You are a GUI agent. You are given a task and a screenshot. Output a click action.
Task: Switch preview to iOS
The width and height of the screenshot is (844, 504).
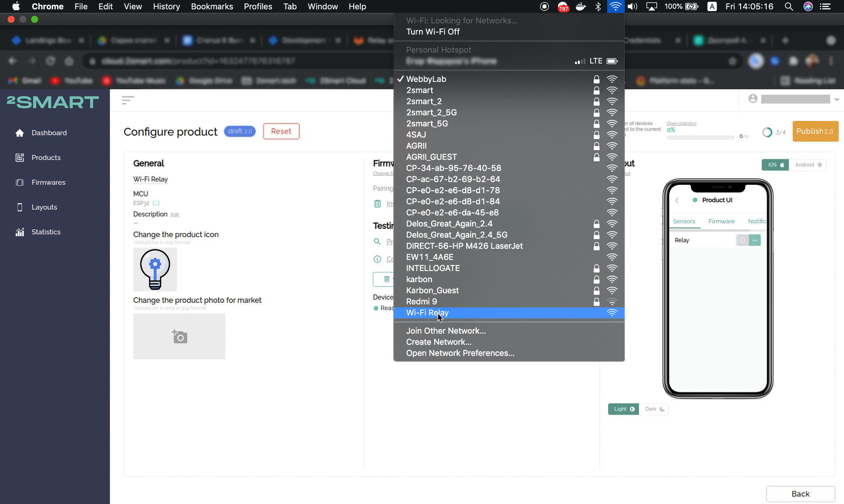tap(775, 165)
